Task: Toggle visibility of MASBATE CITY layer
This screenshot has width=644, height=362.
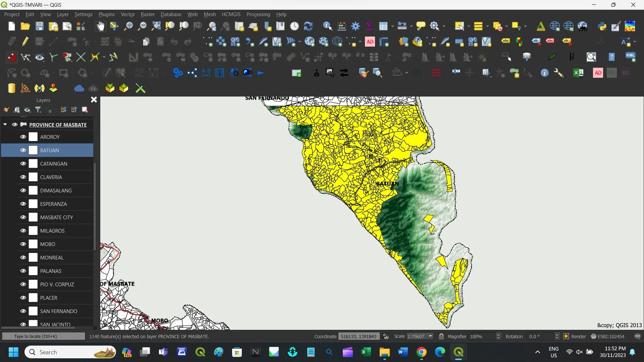Action: pyautogui.click(x=23, y=217)
